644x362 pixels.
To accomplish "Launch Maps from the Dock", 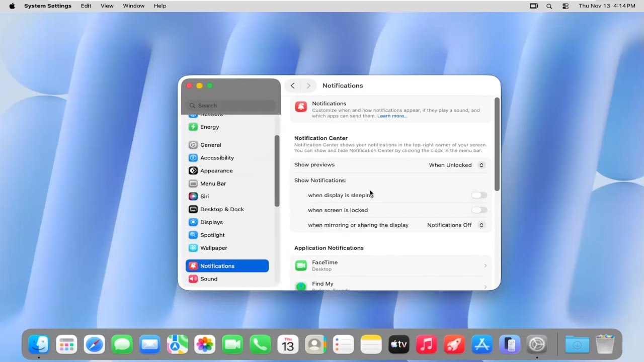I will [177, 344].
